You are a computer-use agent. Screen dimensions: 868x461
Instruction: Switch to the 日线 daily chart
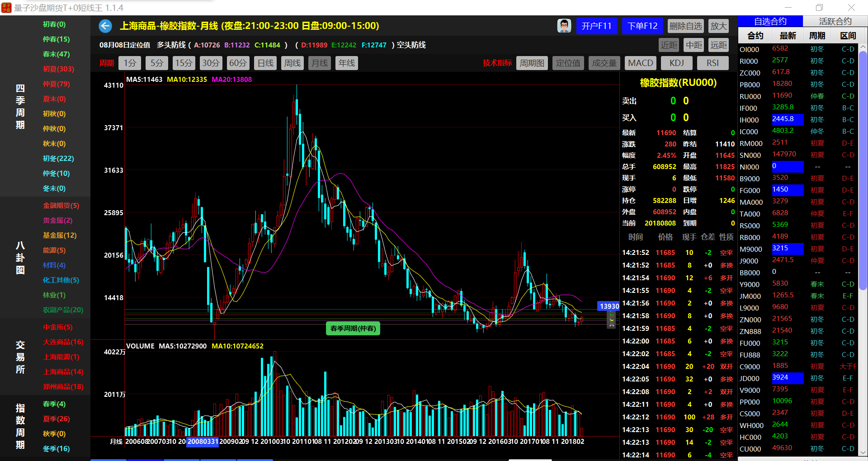(265, 63)
